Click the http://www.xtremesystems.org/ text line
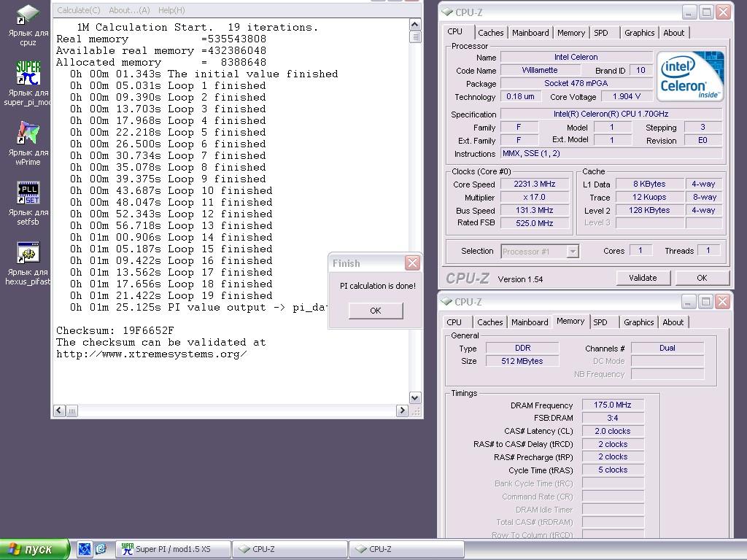The width and height of the screenshot is (747, 560). tap(152, 354)
